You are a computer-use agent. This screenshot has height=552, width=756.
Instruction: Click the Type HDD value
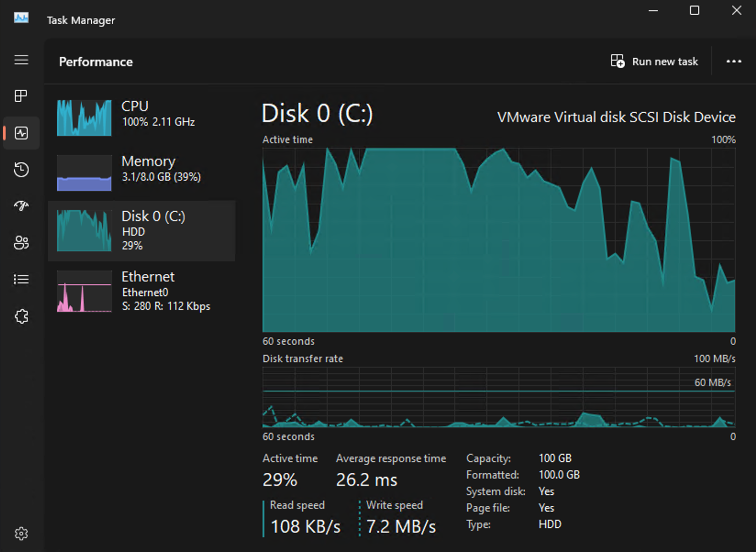[550, 524]
